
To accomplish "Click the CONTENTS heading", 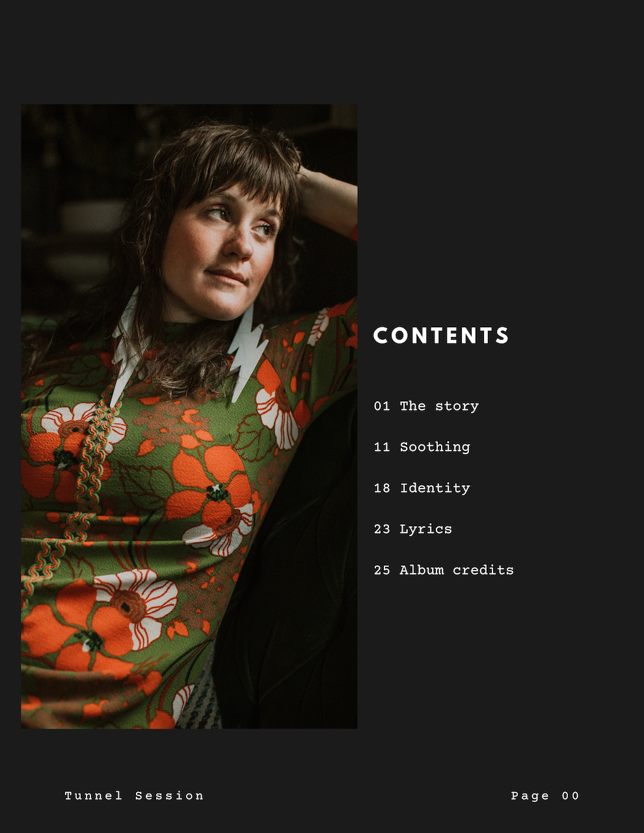I will [x=441, y=335].
